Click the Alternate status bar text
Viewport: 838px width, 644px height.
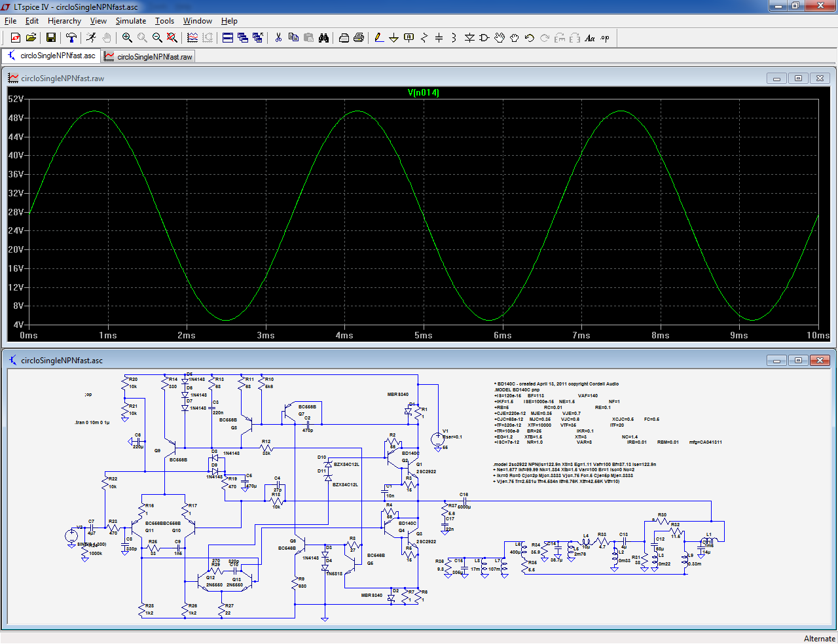[x=820, y=638]
